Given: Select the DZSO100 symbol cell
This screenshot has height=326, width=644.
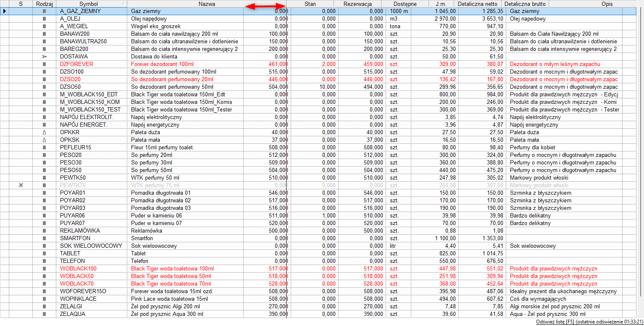Looking at the screenshot, I should pyautogui.click(x=92, y=72).
